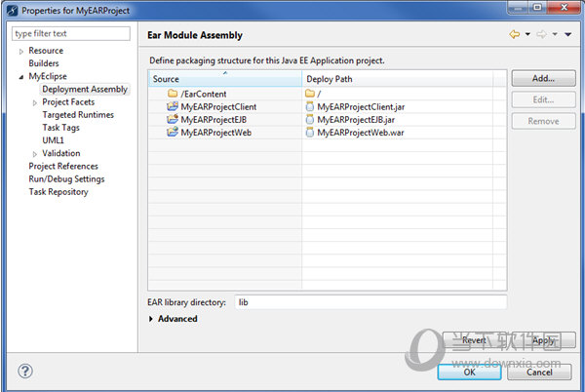Click the Remove button
The image size is (585, 392).
point(543,121)
